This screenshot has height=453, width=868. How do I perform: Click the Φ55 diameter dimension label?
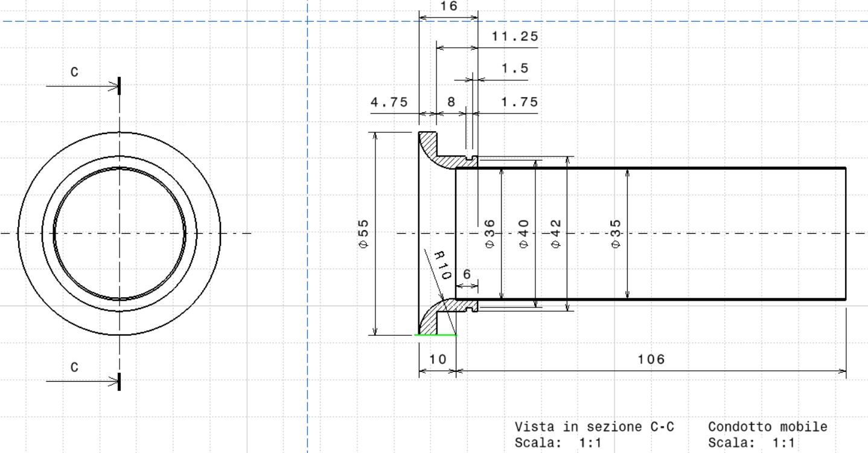pyautogui.click(x=363, y=233)
